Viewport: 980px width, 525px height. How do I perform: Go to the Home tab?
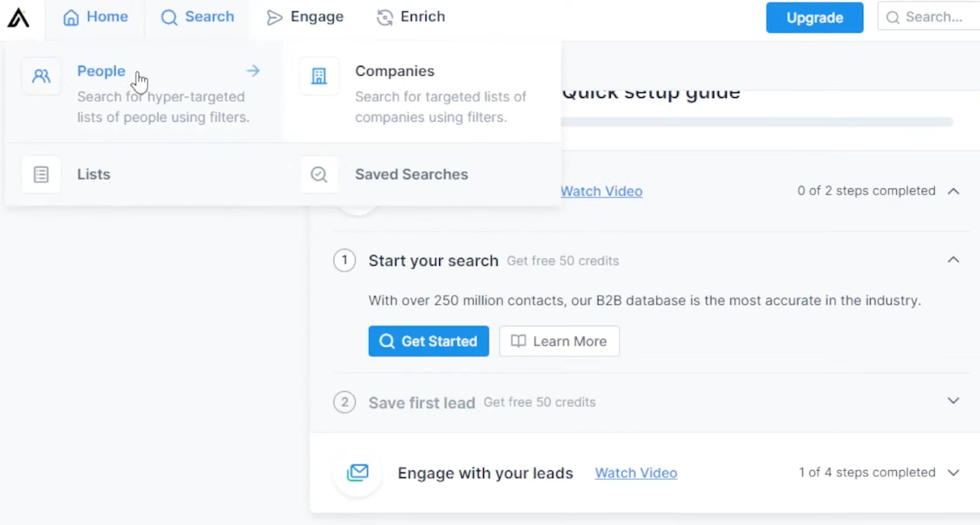tap(96, 17)
